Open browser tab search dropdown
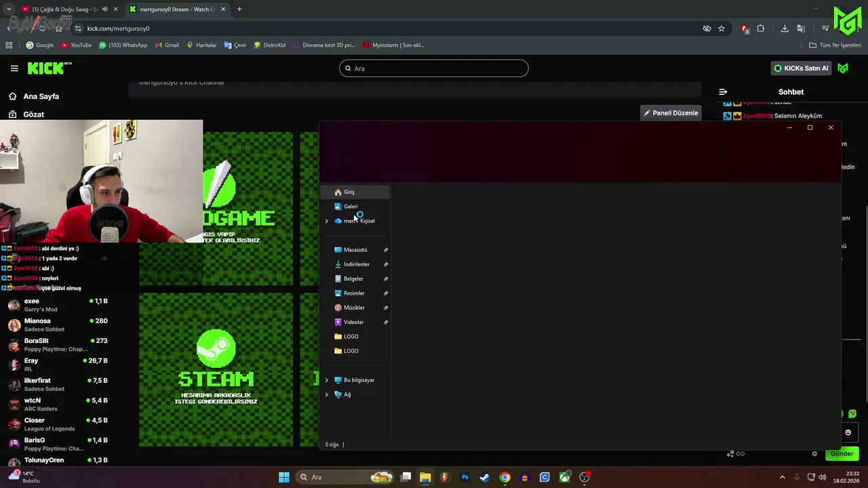868x488 pixels. (9, 9)
